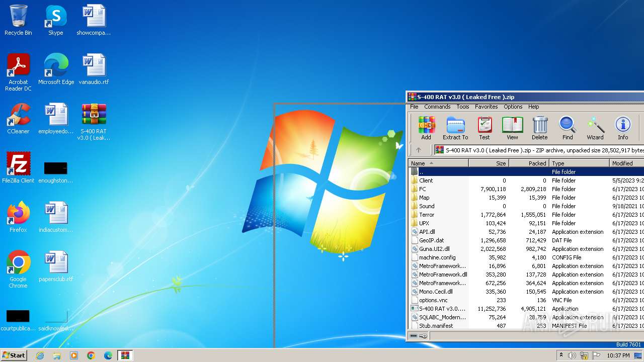Screen dimensions: 644x362
Task: Select the employeedo... desktop document
Action: 56,119
